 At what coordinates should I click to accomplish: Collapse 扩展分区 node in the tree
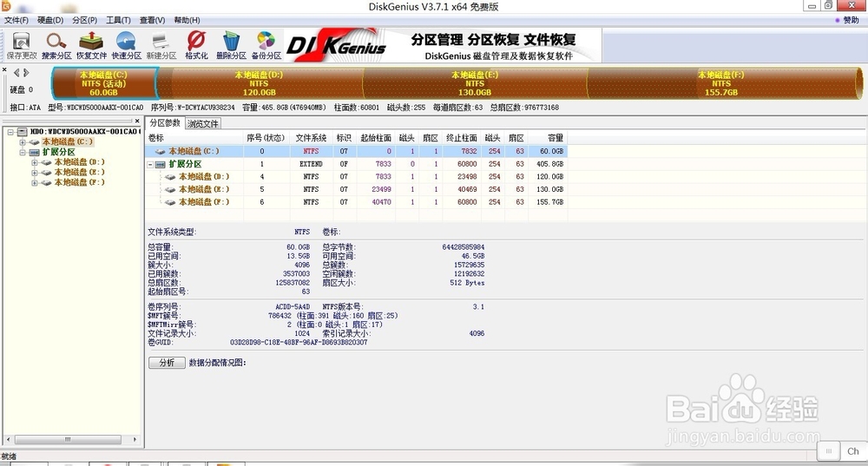[x=23, y=152]
